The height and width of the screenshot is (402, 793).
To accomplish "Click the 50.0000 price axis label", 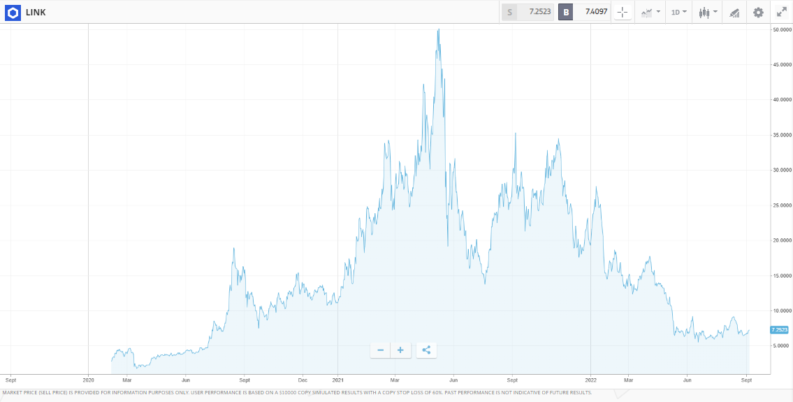I will coord(780,30).
